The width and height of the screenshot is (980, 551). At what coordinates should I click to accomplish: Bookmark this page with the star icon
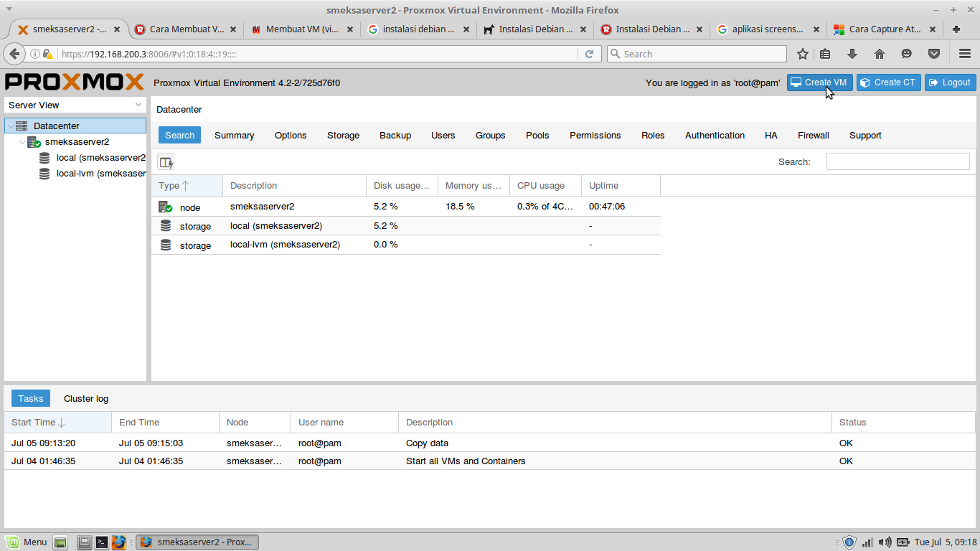point(803,54)
